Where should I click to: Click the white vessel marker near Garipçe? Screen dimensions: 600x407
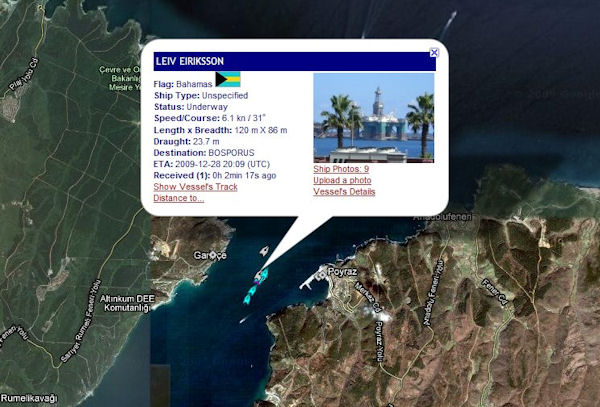coord(264,252)
